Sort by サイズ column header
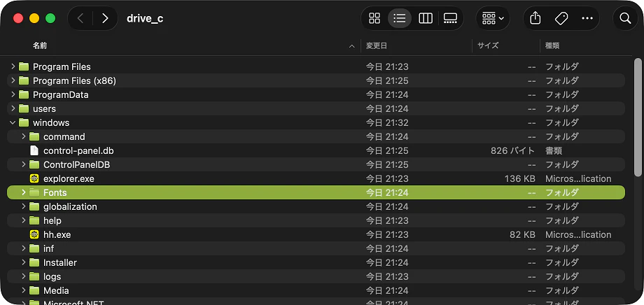The height and width of the screenshot is (305, 644). tap(488, 46)
